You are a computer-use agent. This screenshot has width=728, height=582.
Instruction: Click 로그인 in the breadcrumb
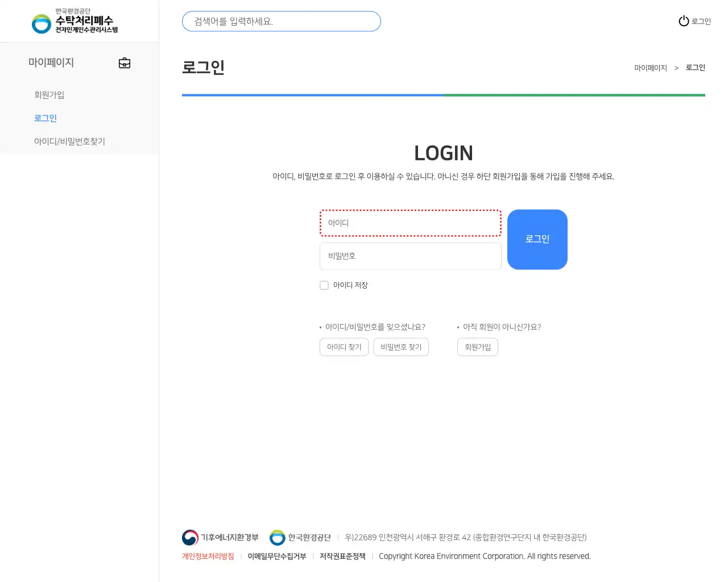pos(695,68)
